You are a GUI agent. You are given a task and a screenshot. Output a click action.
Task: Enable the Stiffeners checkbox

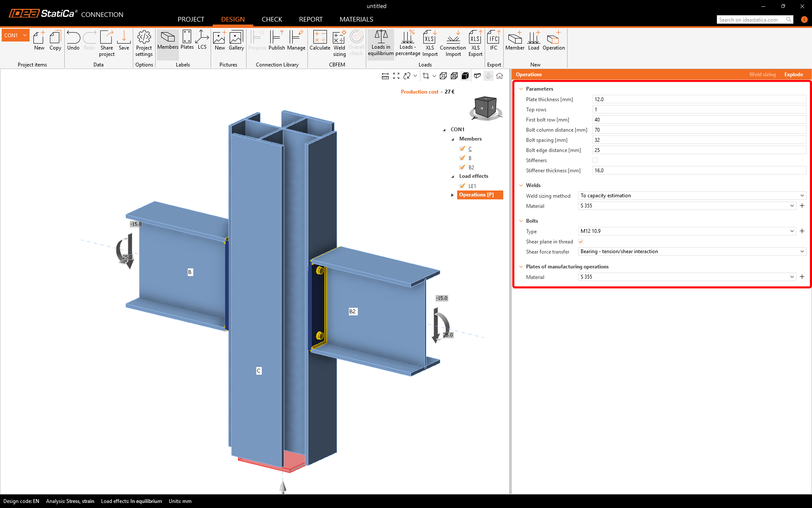(x=595, y=160)
